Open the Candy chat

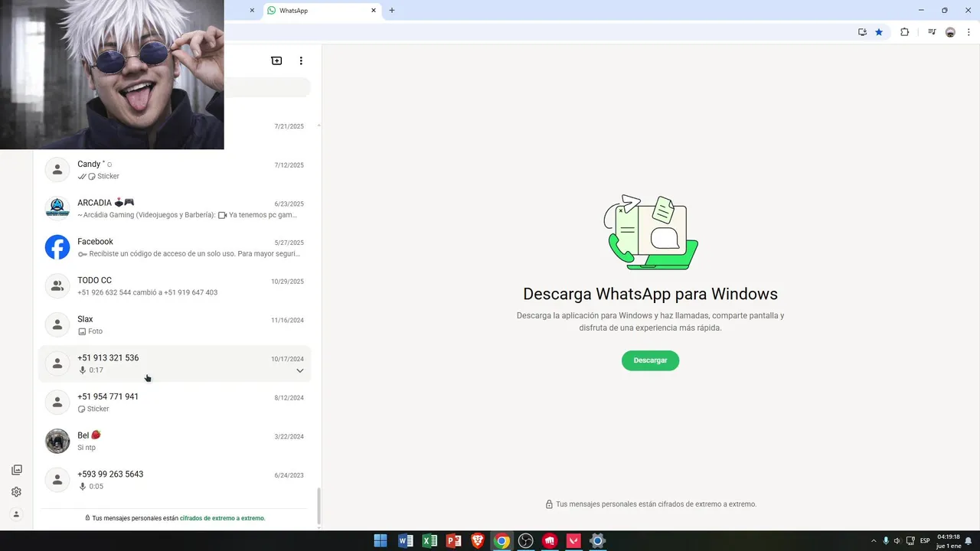pos(175,170)
